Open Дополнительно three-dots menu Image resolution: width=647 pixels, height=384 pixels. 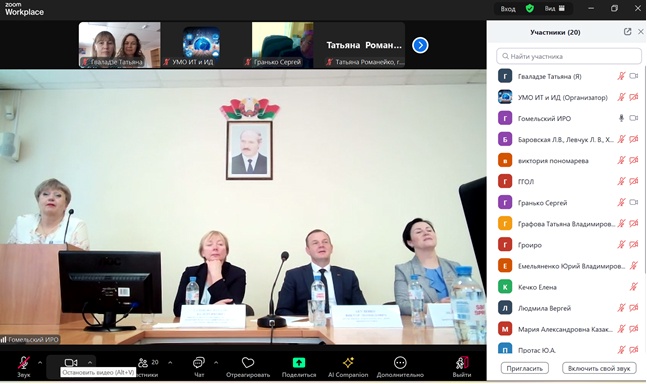click(400, 363)
